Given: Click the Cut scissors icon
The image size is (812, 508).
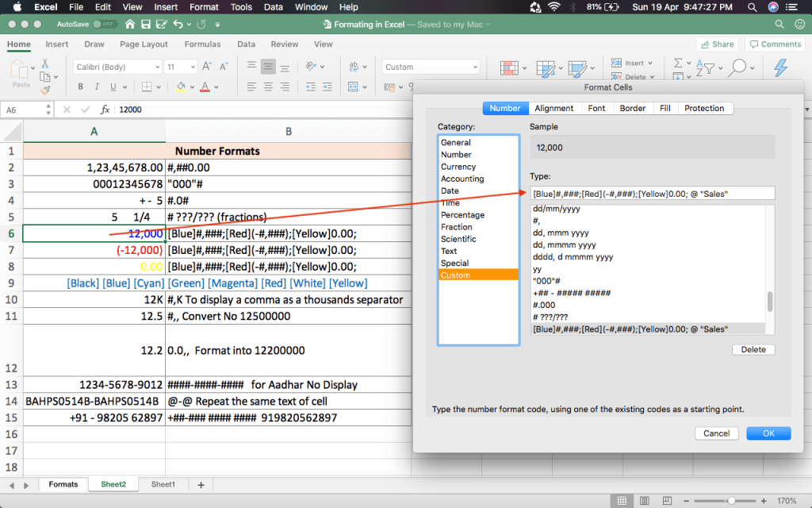Looking at the screenshot, I should (x=45, y=63).
